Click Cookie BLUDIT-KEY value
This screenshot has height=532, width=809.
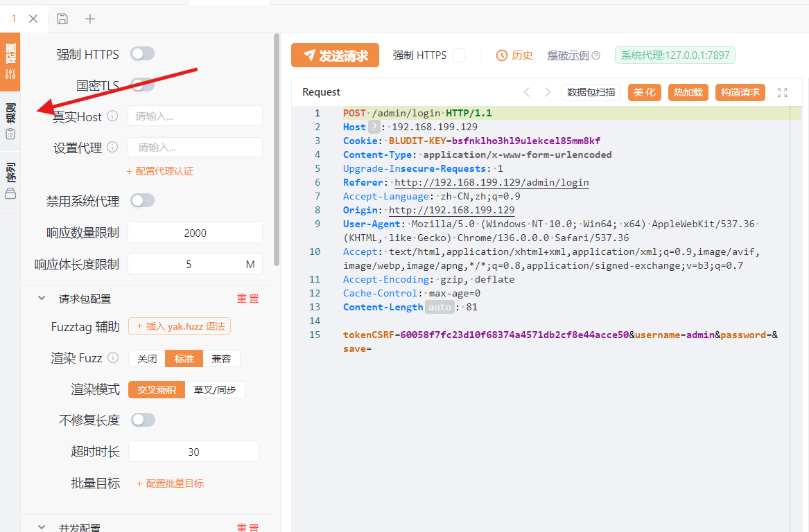click(526, 141)
